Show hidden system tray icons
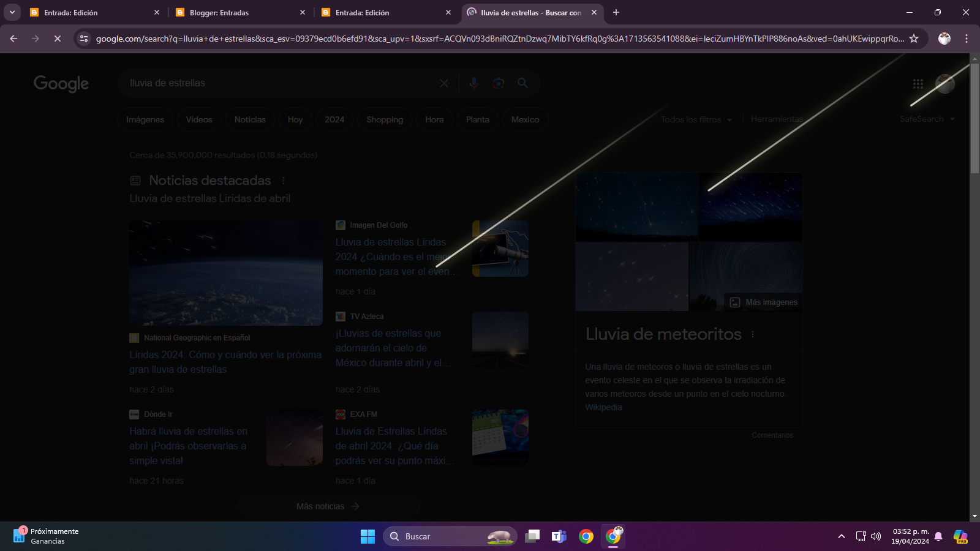 (842, 536)
